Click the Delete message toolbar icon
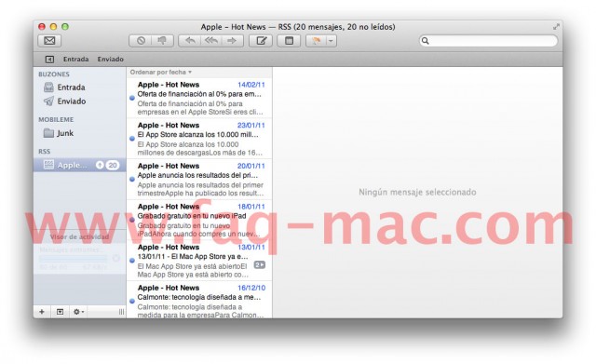 (141, 41)
